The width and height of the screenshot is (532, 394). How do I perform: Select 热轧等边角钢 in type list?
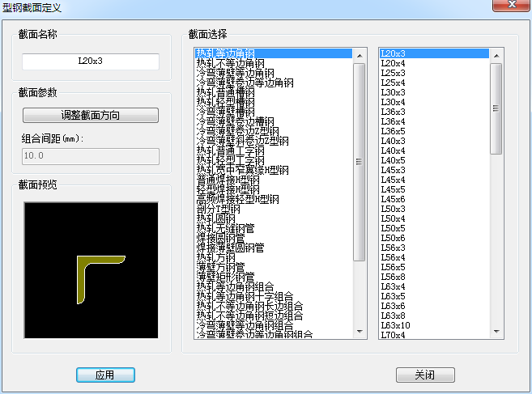click(274, 53)
